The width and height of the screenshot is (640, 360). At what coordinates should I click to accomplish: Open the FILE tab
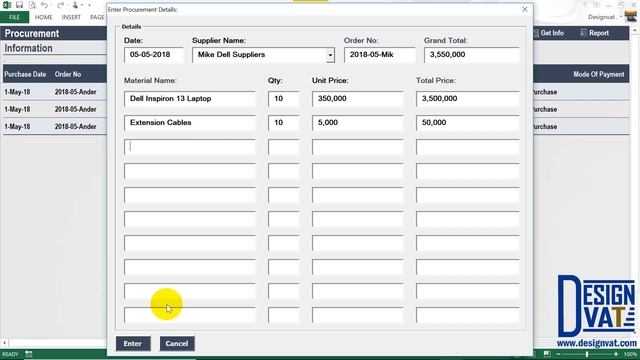point(14,17)
